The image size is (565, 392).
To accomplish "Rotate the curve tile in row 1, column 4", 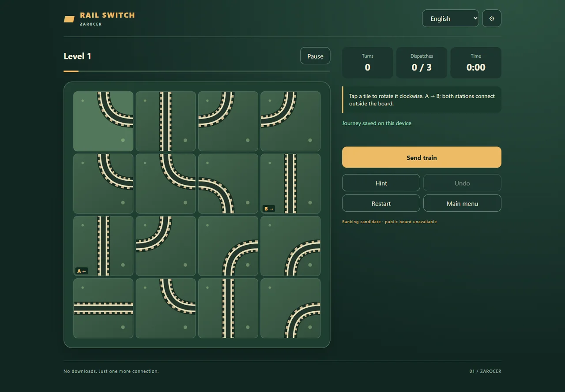I will (290, 121).
